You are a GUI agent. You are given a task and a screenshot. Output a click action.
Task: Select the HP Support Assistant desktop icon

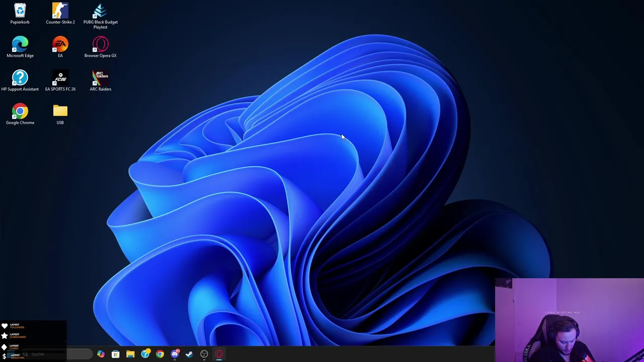pyautogui.click(x=20, y=81)
